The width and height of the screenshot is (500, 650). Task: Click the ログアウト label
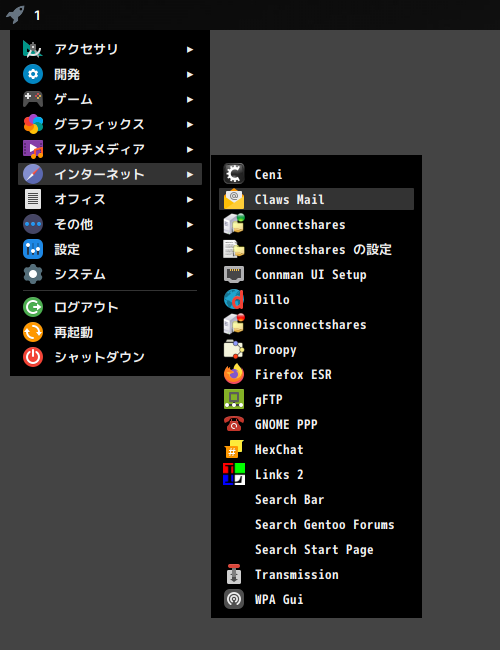click(x=86, y=307)
